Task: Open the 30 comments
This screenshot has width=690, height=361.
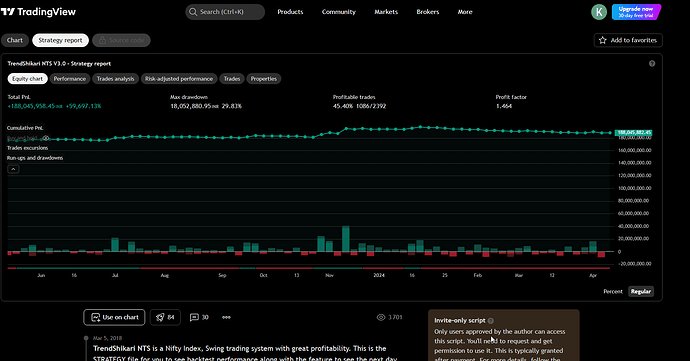Action: tap(199, 317)
